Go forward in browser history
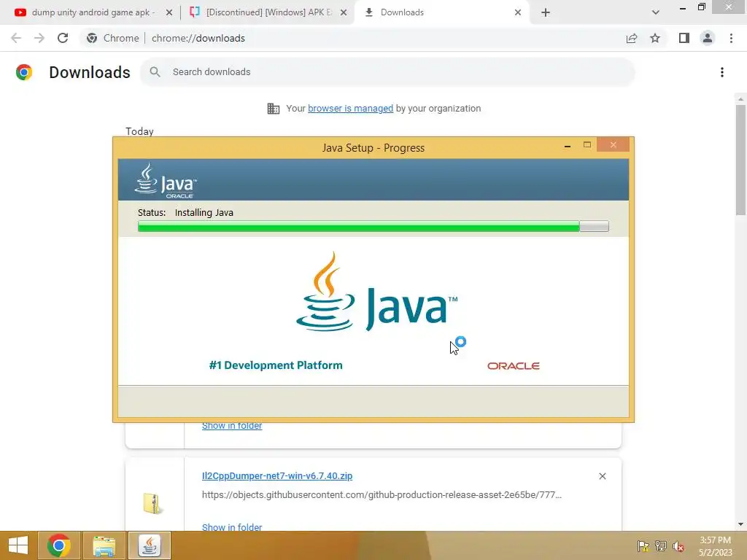 pos(39,38)
